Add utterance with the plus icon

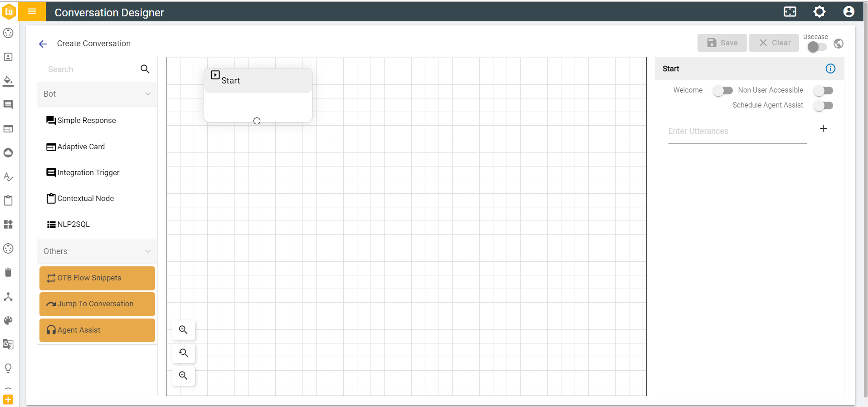click(x=824, y=128)
